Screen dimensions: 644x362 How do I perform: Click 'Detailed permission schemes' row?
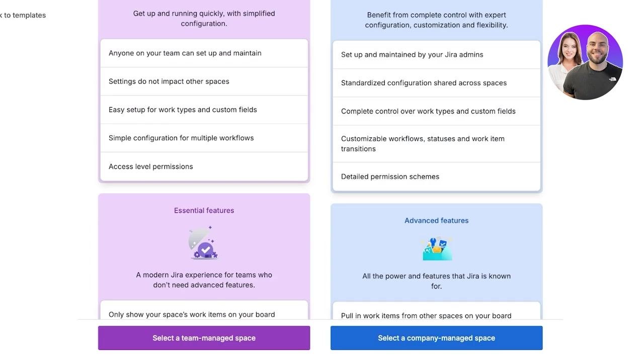pos(436,176)
